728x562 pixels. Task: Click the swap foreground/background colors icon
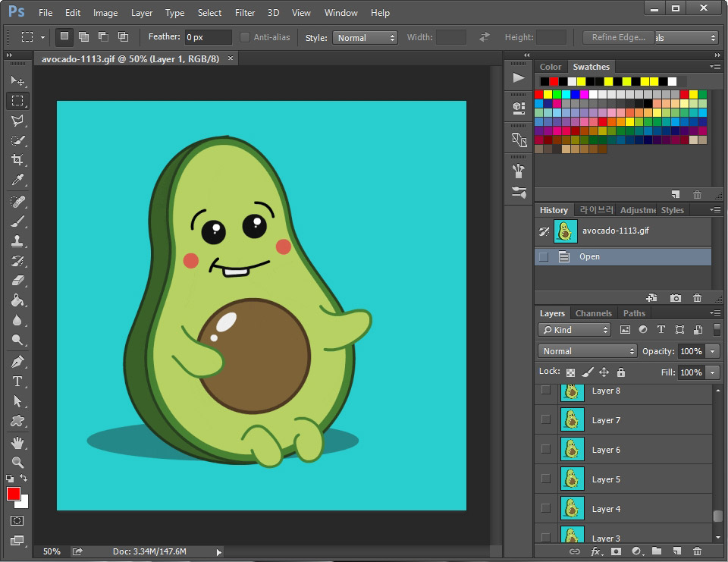coord(24,478)
